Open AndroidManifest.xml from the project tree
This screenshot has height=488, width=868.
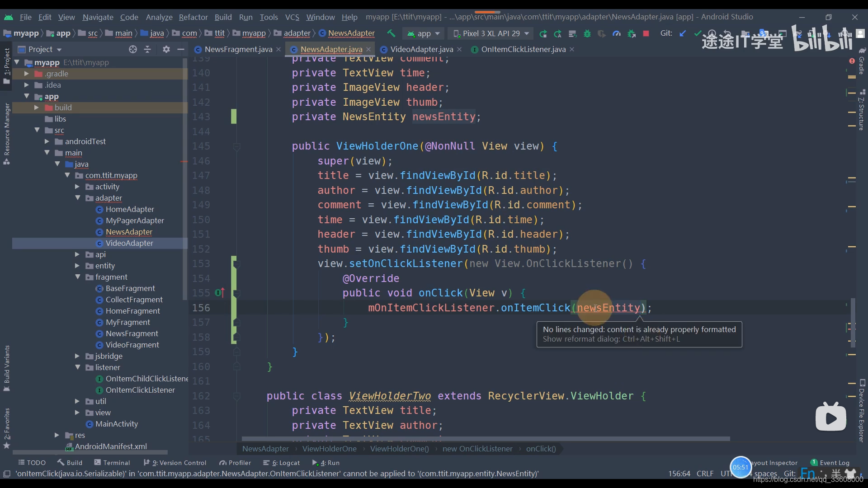tap(111, 446)
